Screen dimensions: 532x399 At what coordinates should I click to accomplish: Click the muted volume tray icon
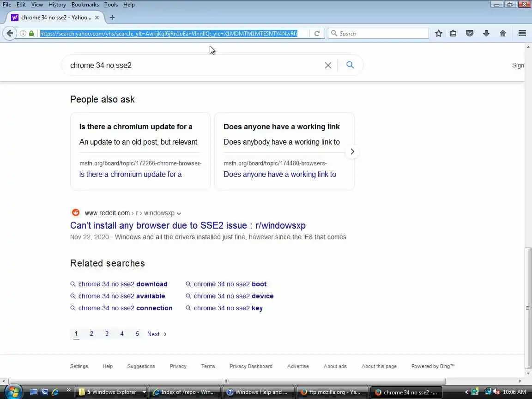pyautogui.click(x=497, y=392)
